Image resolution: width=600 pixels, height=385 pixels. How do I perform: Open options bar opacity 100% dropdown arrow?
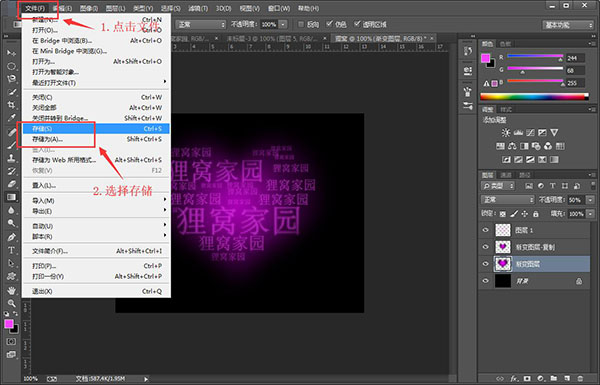tap(283, 24)
